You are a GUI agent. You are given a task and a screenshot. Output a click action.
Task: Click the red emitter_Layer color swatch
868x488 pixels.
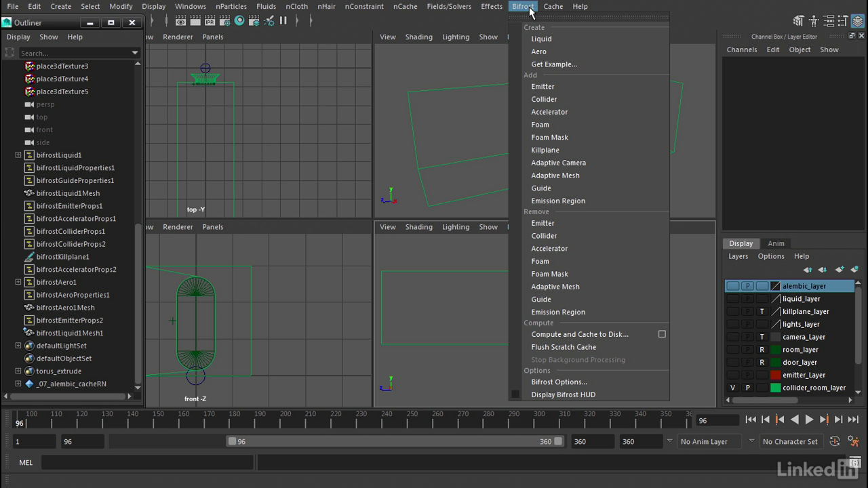pyautogui.click(x=776, y=375)
